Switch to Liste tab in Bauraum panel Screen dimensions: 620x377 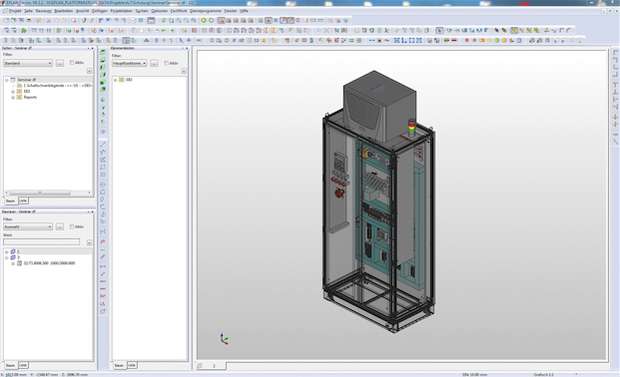coord(23,365)
